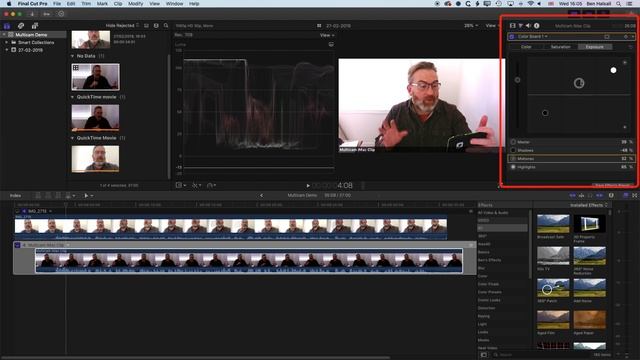Click the timeline clip appearance icon
Screen dimensions: 640x360
[x=611, y=196]
